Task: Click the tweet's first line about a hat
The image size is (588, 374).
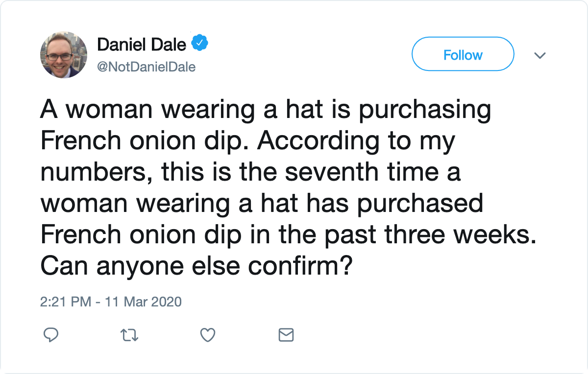Action: [266, 111]
